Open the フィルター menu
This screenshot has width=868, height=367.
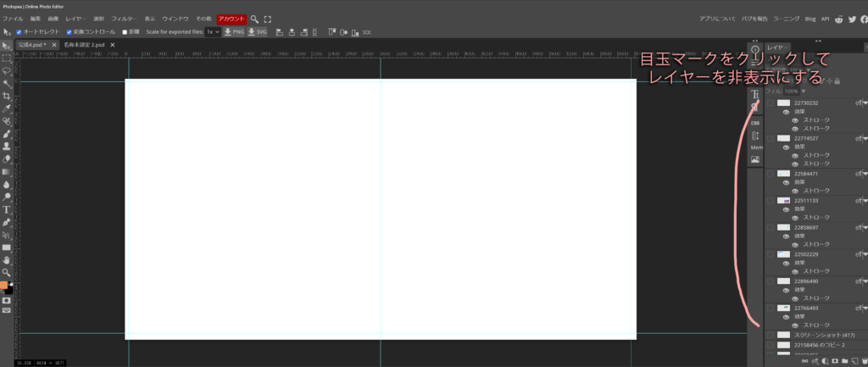click(125, 19)
